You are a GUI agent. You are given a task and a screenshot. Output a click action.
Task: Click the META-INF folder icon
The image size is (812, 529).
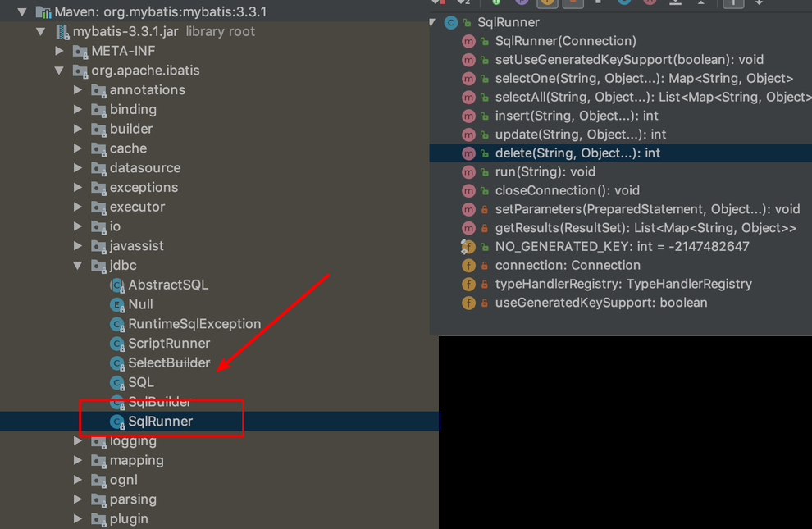pos(80,51)
